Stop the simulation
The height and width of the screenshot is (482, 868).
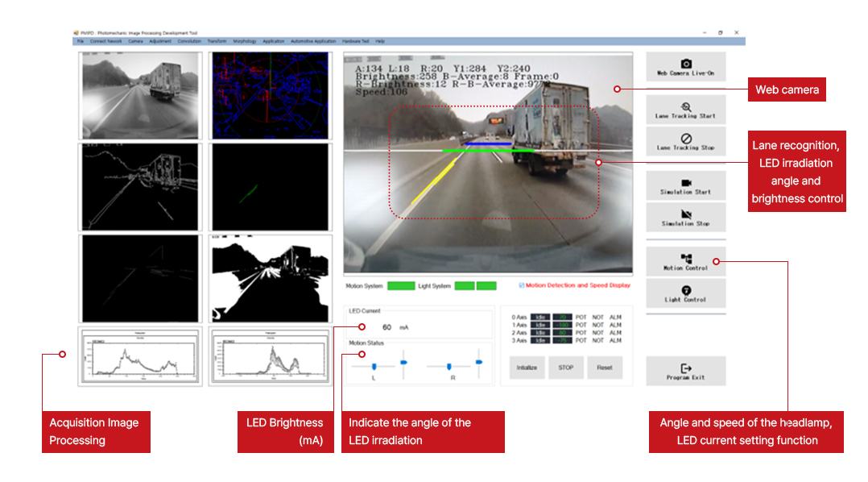coord(685,218)
